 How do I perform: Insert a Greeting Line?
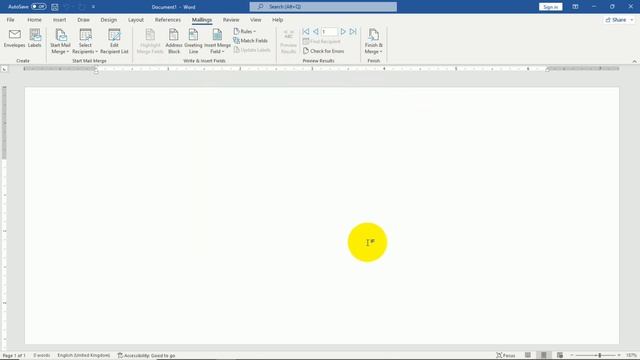[x=193, y=42]
